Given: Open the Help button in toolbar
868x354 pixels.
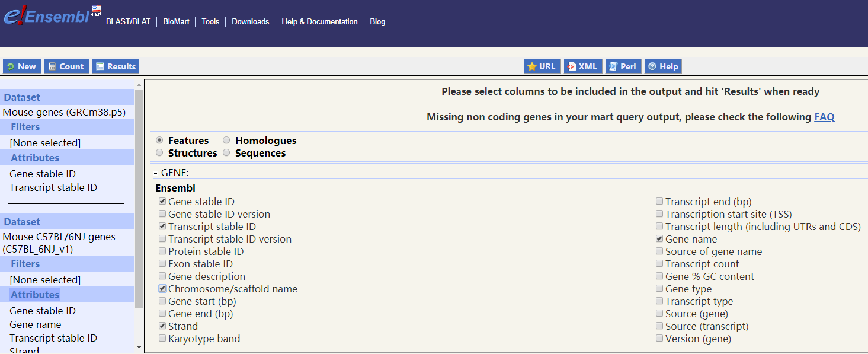Looking at the screenshot, I should pyautogui.click(x=663, y=66).
